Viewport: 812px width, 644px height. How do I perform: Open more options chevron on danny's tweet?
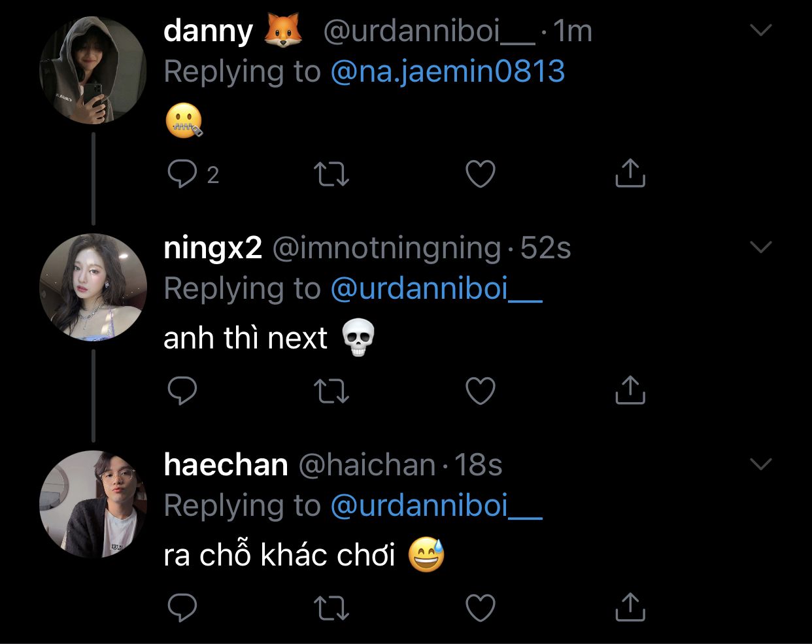tap(761, 30)
